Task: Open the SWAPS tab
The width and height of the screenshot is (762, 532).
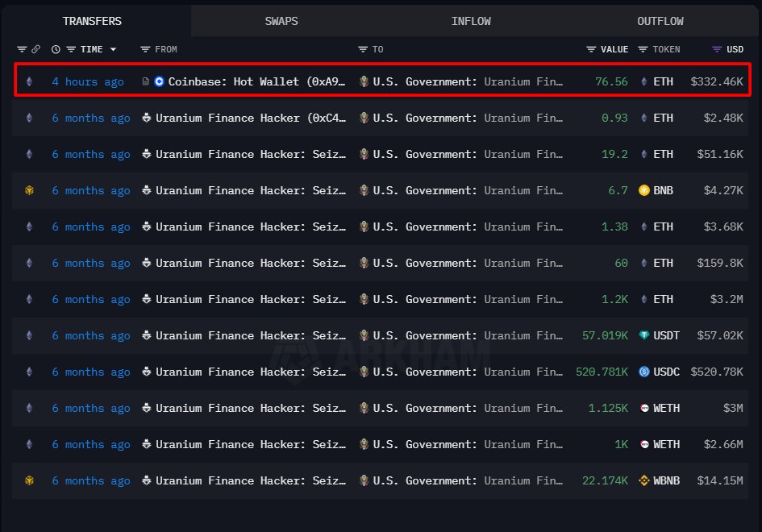Action: point(281,22)
